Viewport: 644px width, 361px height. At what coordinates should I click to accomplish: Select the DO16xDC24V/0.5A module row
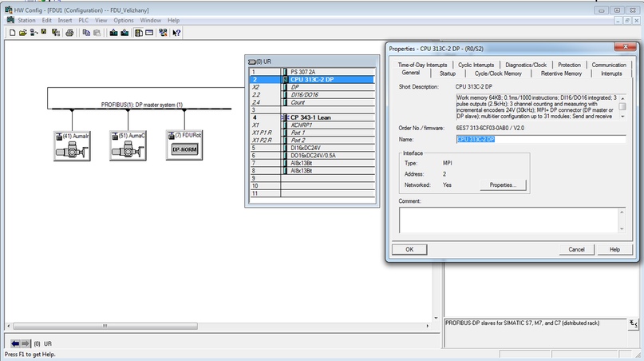tap(312, 156)
